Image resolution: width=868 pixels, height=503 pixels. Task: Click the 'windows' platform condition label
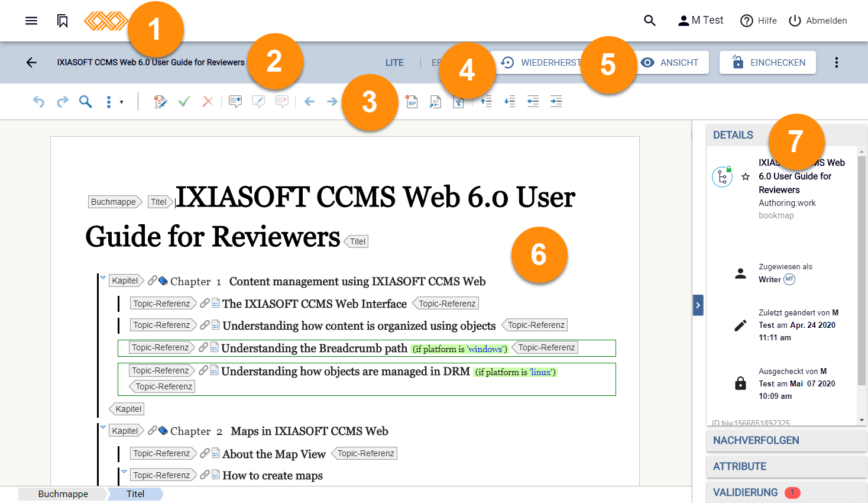click(x=459, y=349)
